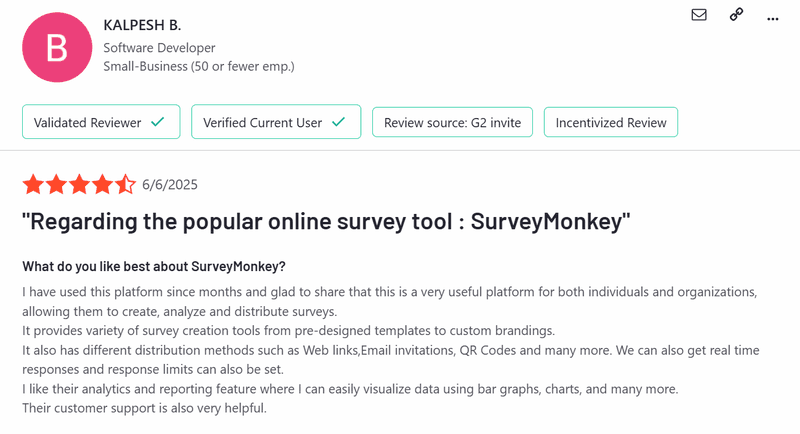This screenshot has width=800, height=434.
Task: Open the review titled "Regarding the popular online survey tool"
Action: pos(326,222)
